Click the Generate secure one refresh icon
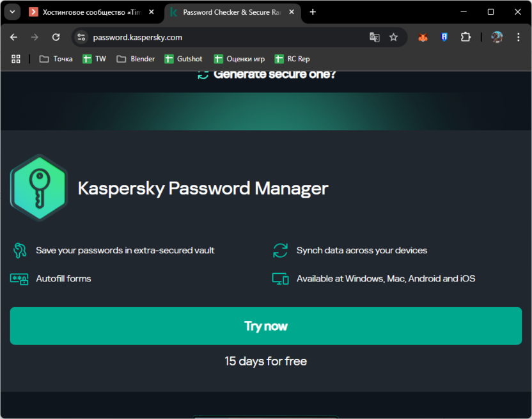The width and height of the screenshot is (532, 419). click(x=203, y=74)
